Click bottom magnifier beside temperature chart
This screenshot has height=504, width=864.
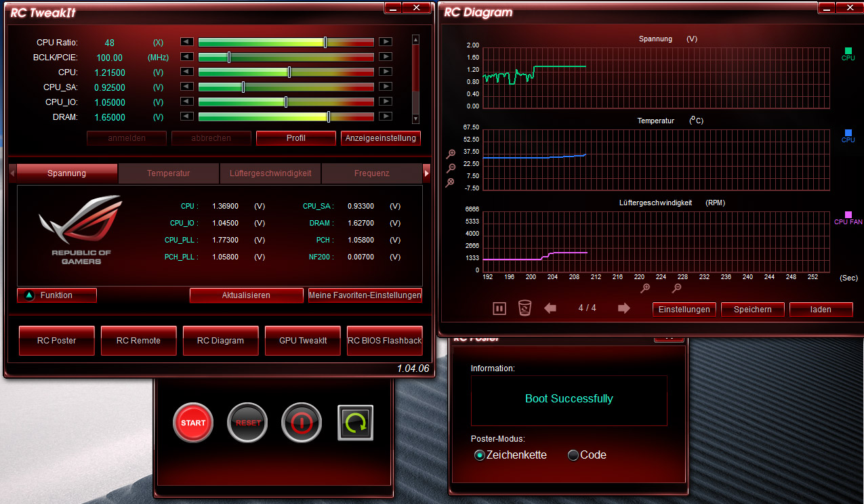click(450, 182)
